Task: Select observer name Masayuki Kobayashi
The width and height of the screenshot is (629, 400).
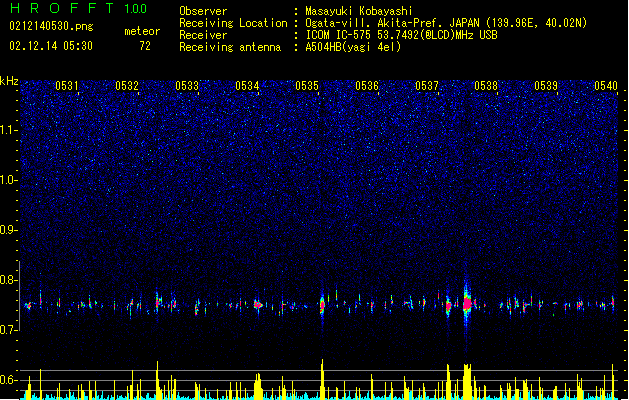Action: click(x=359, y=11)
